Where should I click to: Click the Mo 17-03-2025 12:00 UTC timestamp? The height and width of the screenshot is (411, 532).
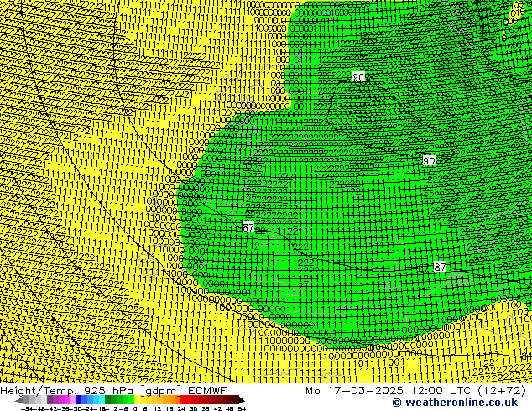pyautogui.click(x=415, y=390)
